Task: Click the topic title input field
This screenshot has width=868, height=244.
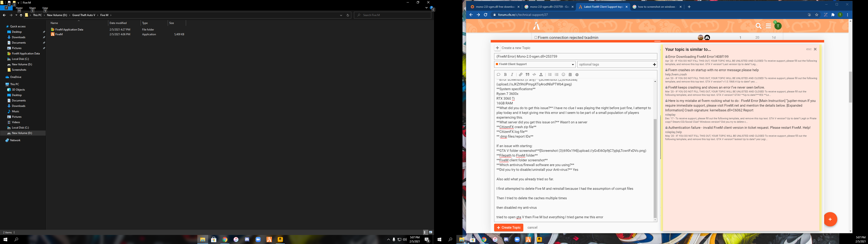Action: pos(576,57)
